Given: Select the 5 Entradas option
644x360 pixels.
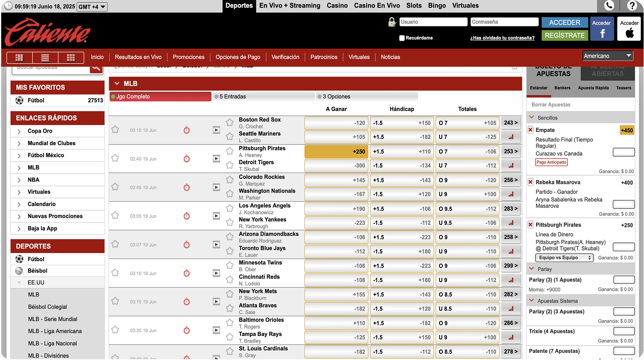Looking at the screenshot, I should point(264,96).
